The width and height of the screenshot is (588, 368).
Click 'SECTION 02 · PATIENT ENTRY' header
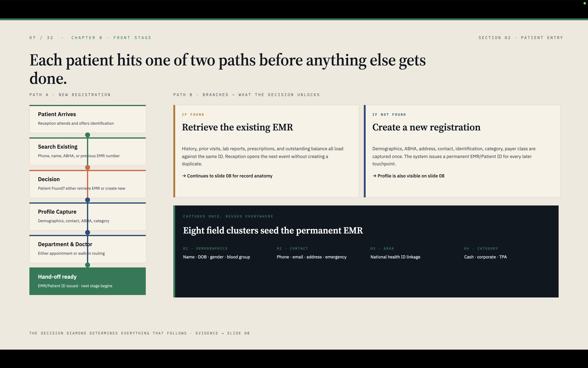click(x=521, y=38)
